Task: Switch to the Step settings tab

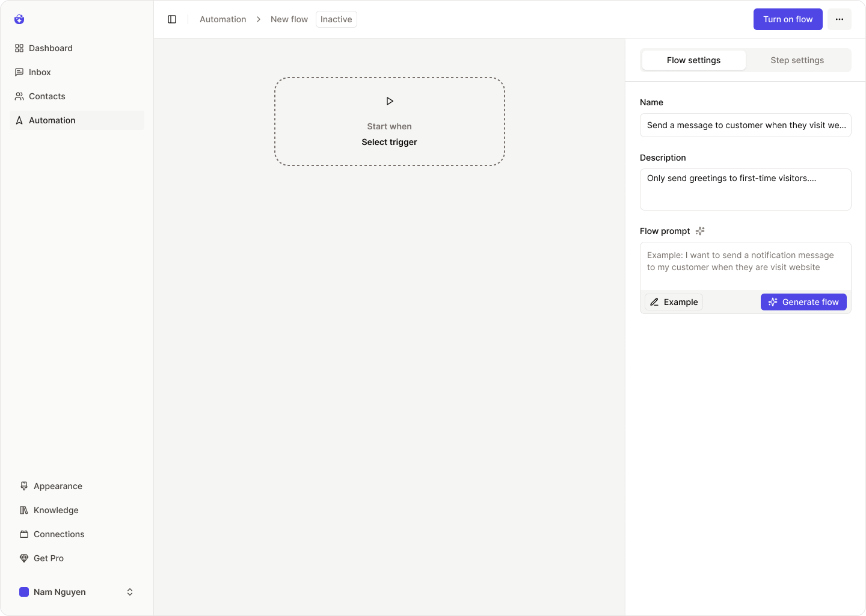Action: [x=797, y=60]
